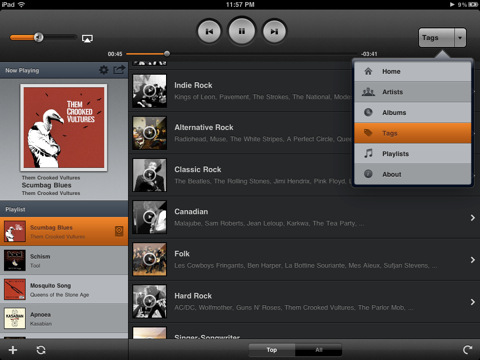Image resolution: width=480 pixels, height=360 pixels.
Task: Click the status bar clock 11:57 PM
Action: pyautogui.click(x=240, y=4)
